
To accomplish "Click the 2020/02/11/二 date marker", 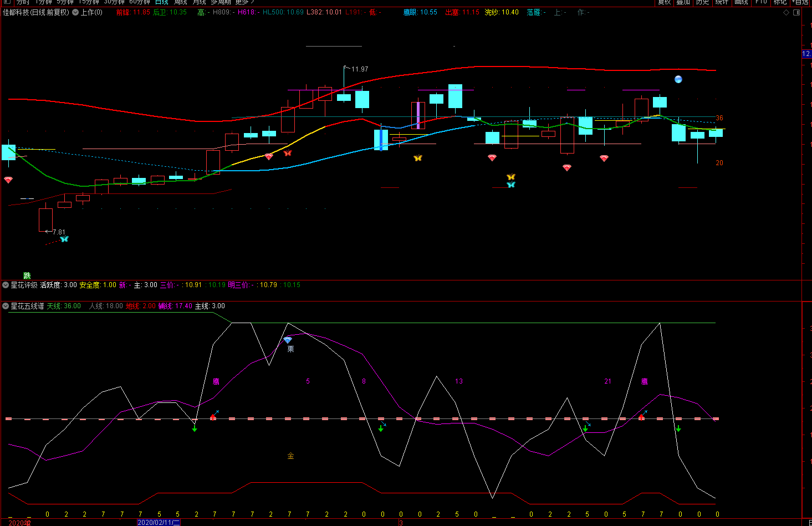I will 159,523.
